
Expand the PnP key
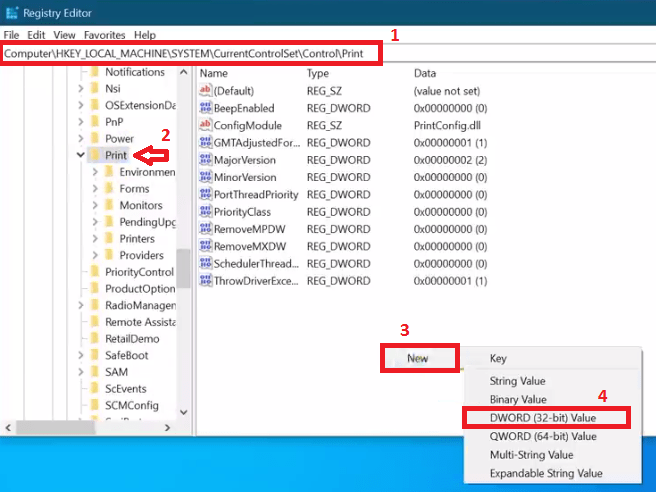tap(81, 122)
